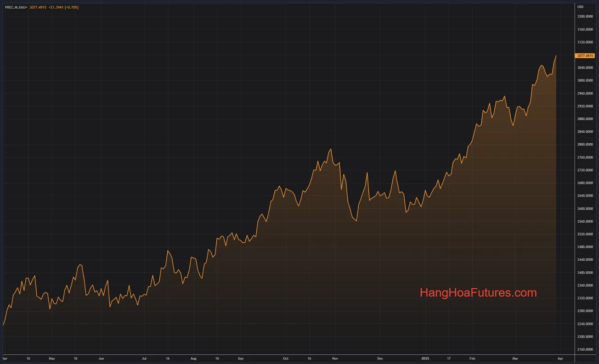
Task: Click the chart peak near early April 2025
Action: (556, 55)
